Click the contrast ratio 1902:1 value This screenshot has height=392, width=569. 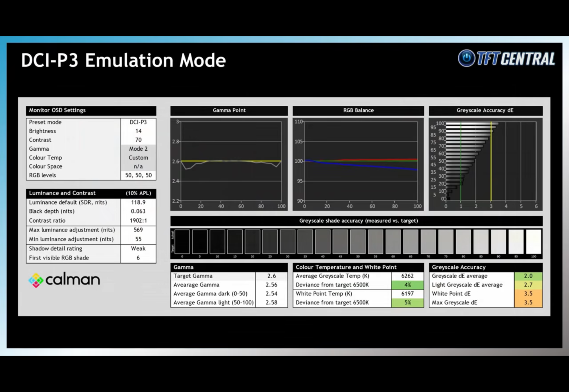pos(138,221)
